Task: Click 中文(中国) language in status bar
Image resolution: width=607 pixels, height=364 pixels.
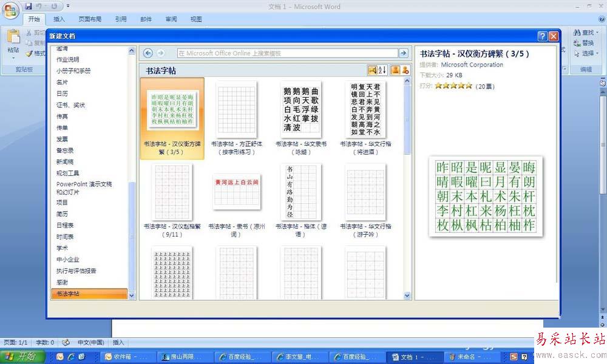Action: tap(91, 342)
